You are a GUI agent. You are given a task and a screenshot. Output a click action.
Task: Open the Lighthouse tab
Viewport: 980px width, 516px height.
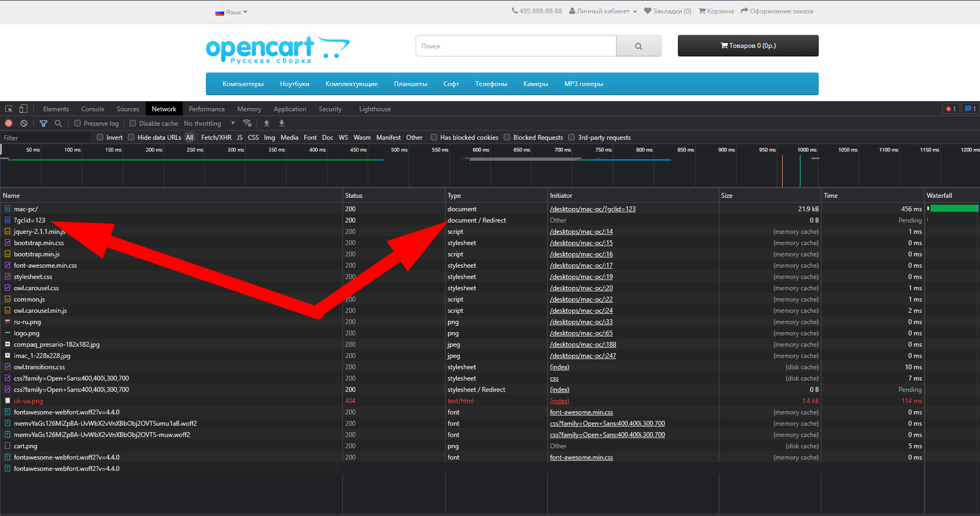[375, 109]
